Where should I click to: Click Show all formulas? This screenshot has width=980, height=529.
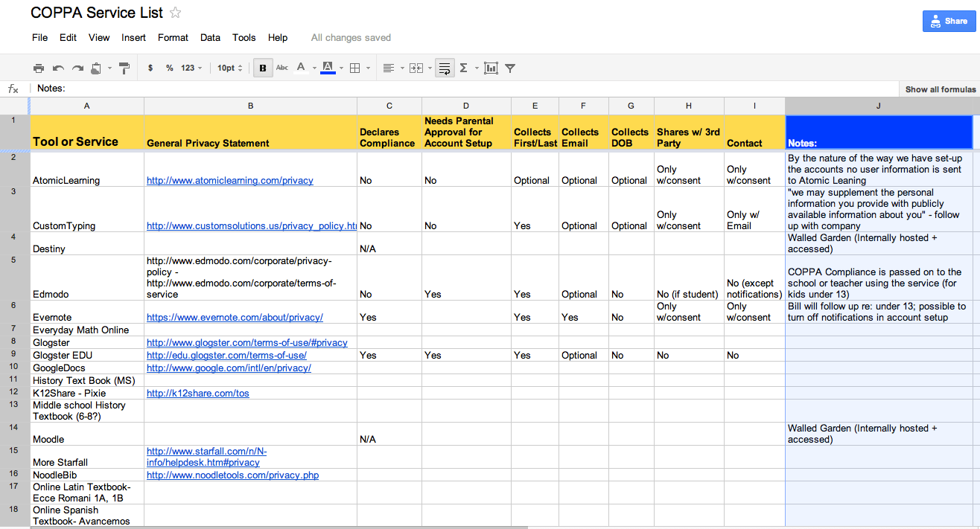[941, 89]
